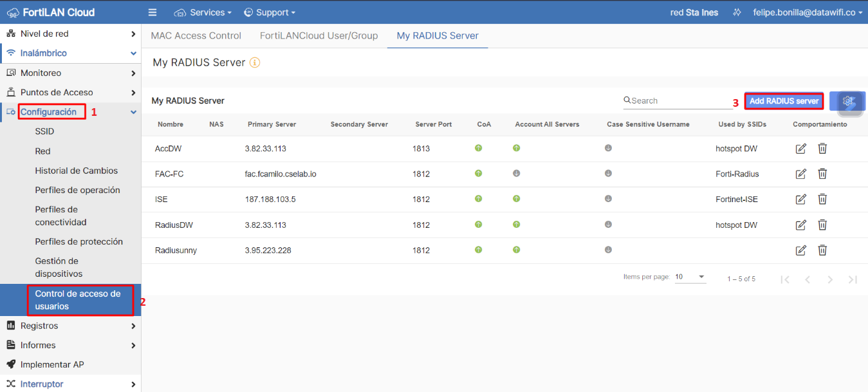This screenshot has width=868, height=392.
Task: Delete the Radiusunny RADIUS server
Action: click(x=822, y=250)
